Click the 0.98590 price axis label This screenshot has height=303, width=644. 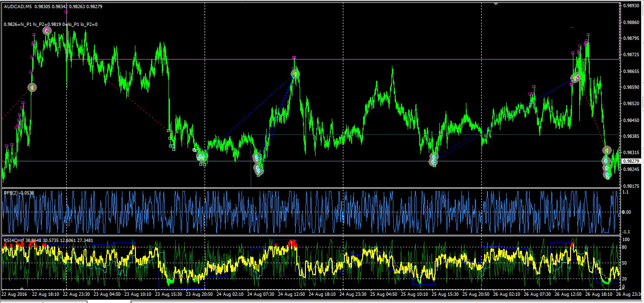631,87
